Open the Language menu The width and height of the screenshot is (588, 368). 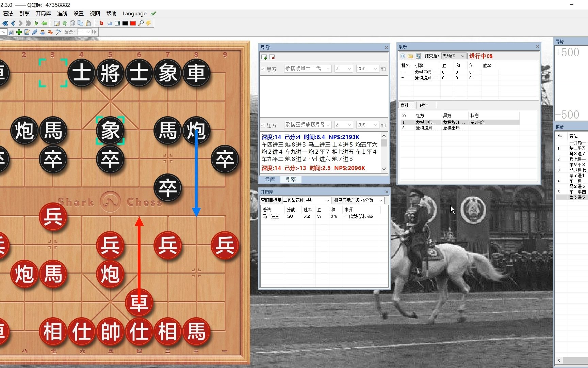pyautogui.click(x=134, y=14)
